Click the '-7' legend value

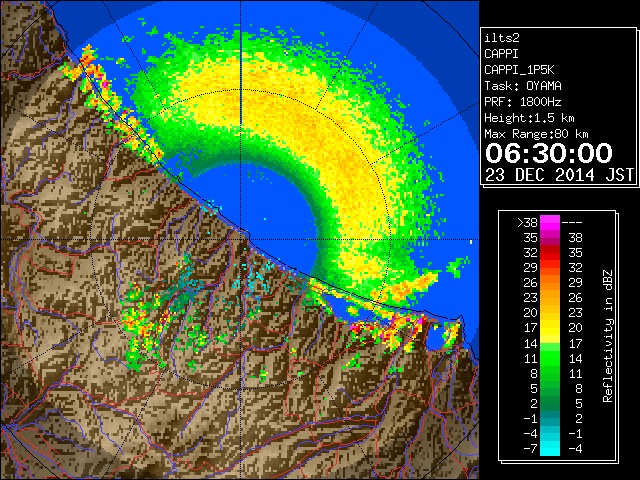(x=530, y=449)
